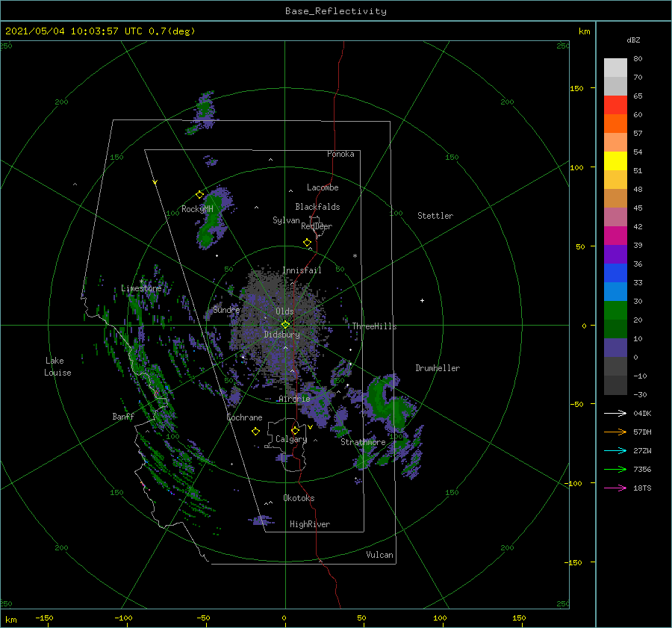672x628 pixels.
Task: Click the storm echo east of RockyMH
Action: [214, 218]
